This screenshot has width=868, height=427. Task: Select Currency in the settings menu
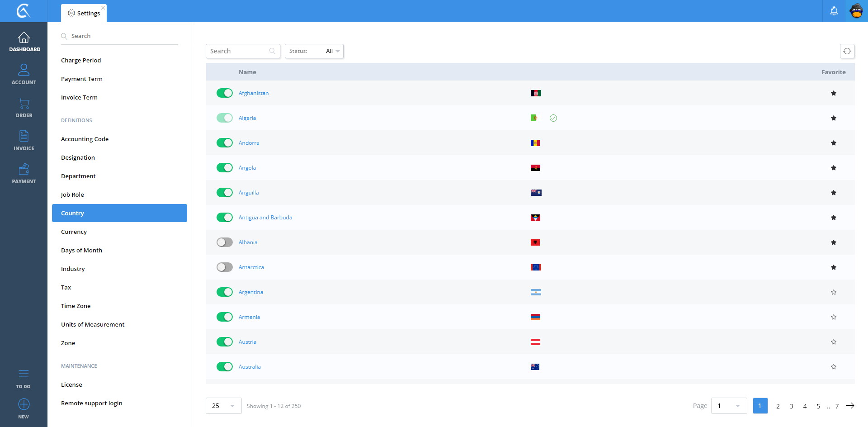pyautogui.click(x=74, y=232)
